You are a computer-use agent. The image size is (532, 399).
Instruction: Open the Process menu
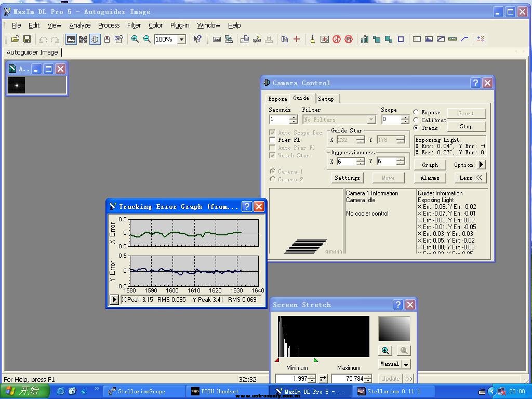[x=109, y=25]
